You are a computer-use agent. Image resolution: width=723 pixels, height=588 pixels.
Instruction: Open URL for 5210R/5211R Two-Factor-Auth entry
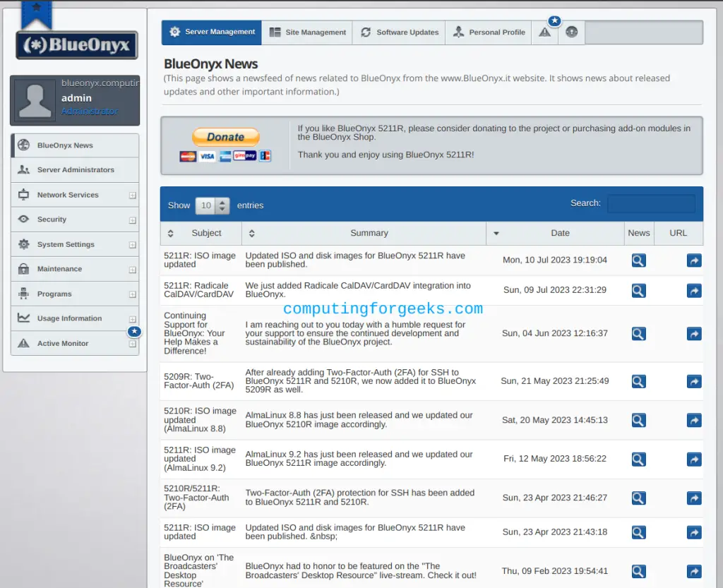(694, 498)
